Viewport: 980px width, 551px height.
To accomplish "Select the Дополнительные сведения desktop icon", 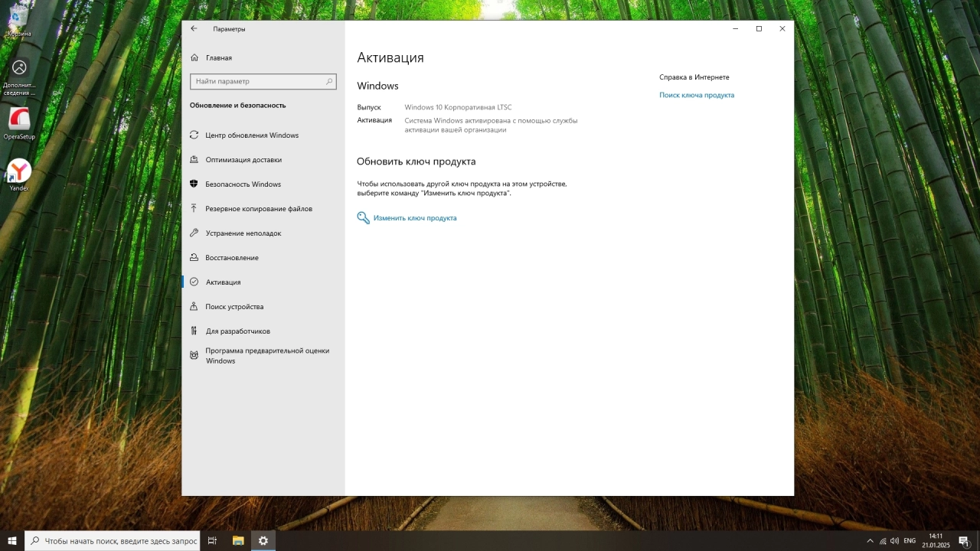I will point(19,77).
